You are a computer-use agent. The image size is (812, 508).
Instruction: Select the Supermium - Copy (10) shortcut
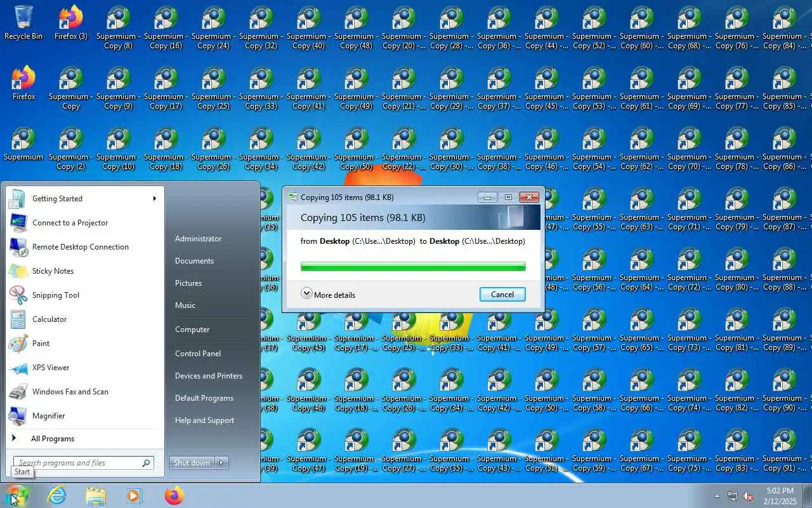pos(118,149)
